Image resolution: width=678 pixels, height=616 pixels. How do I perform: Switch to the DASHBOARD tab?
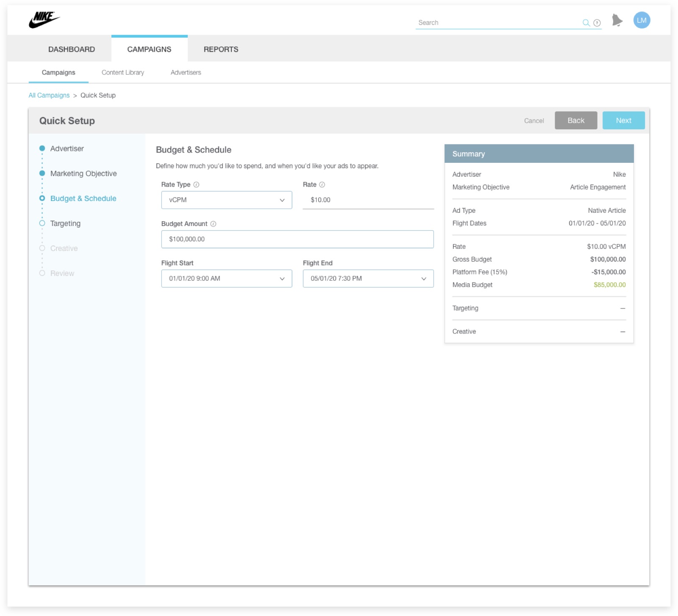coord(72,49)
